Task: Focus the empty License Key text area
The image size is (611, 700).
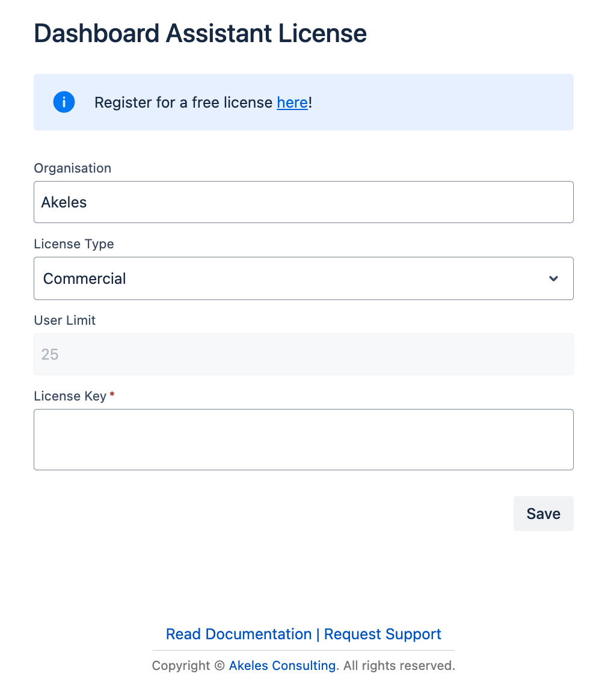Action: [x=303, y=440]
